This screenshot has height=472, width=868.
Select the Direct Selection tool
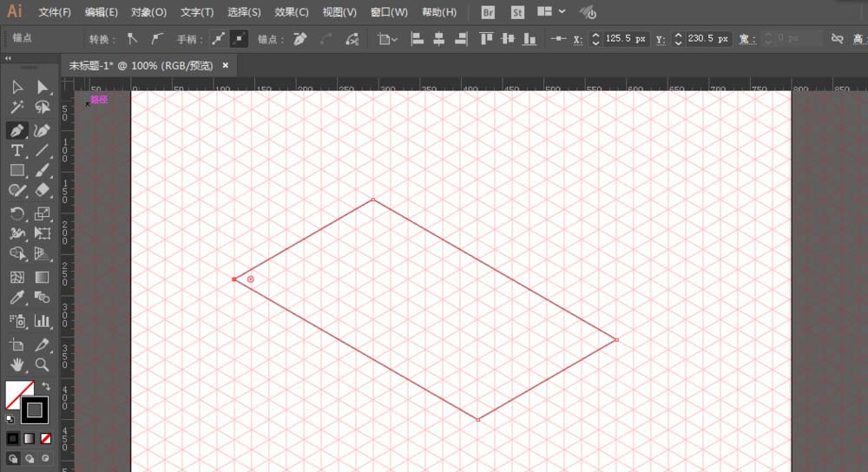pos(42,87)
